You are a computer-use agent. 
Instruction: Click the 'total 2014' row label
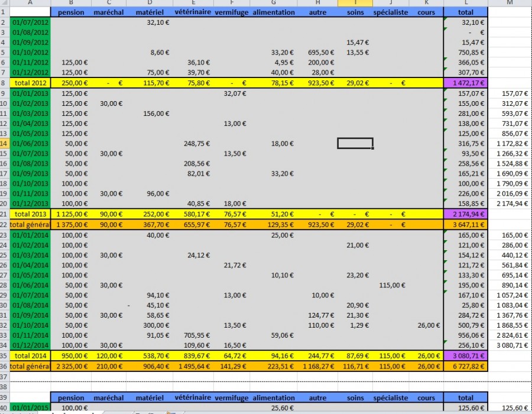click(30, 355)
